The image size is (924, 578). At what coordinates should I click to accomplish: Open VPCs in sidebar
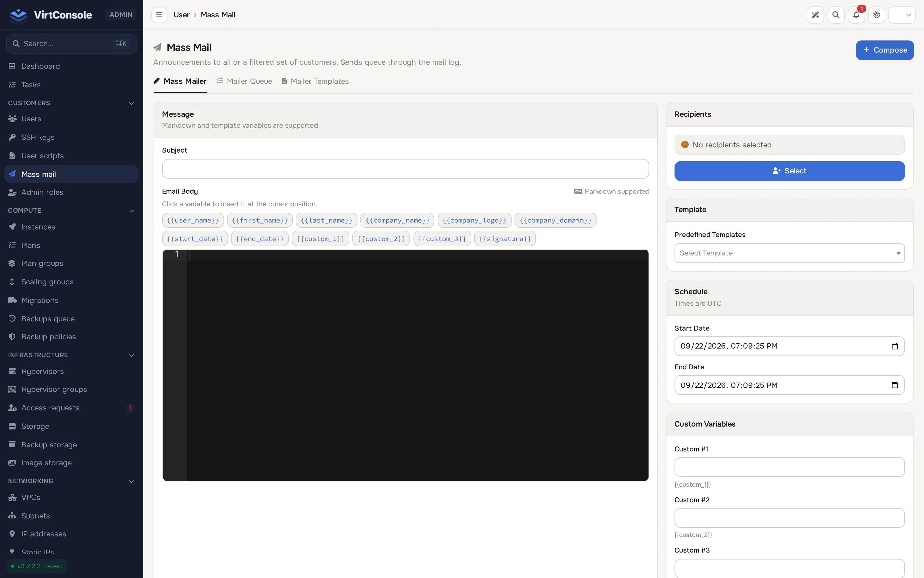click(71, 497)
